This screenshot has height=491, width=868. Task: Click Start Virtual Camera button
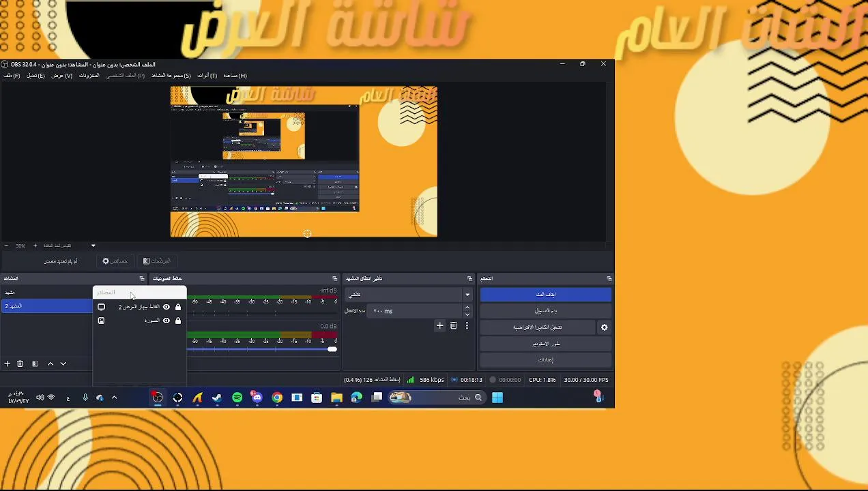tap(538, 327)
